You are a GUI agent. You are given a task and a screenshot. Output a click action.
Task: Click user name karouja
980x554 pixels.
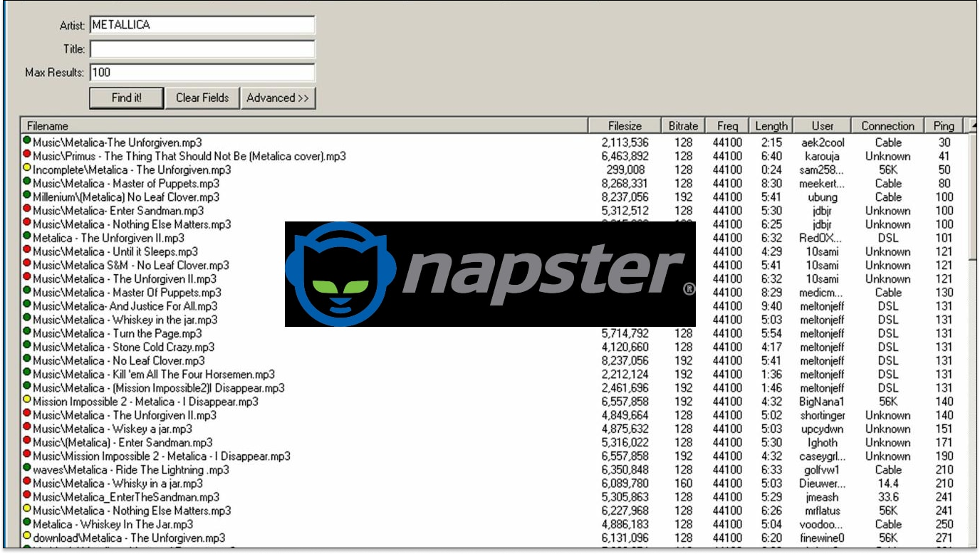pos(822,156)
